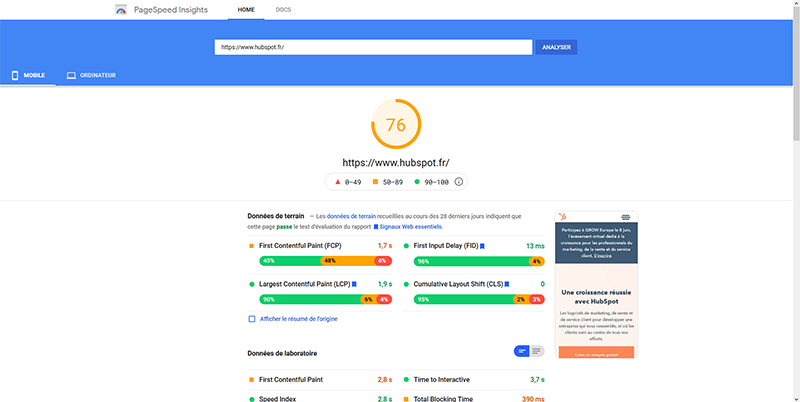The image size is (800, 402).
Task: Open the DOCS tab
Action: click(283, 10)
